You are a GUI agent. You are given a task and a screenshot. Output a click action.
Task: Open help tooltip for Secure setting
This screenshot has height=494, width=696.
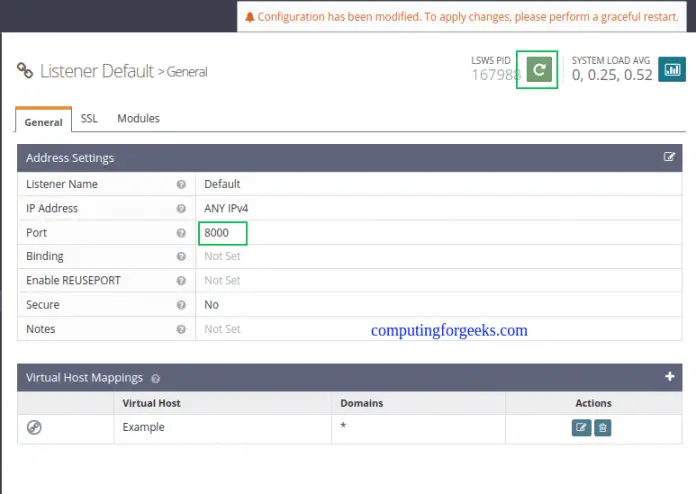tap(181, 305)
